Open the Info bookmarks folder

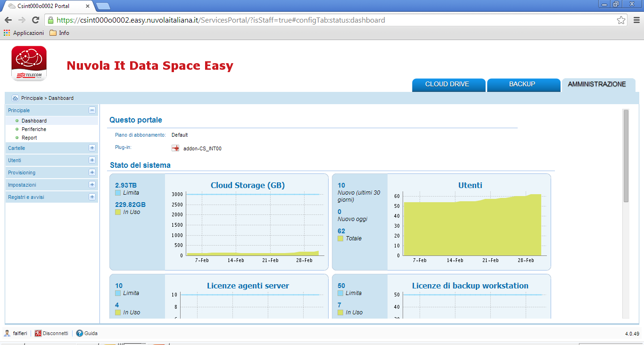pos(59,33)
